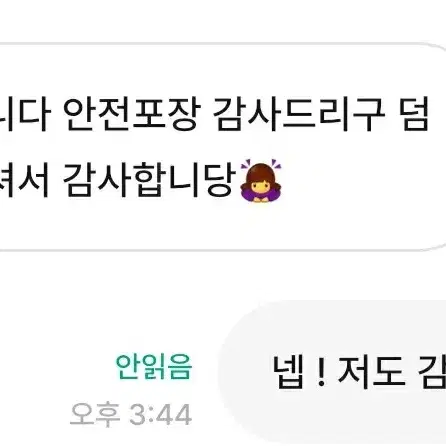Click purple sparkle marks above emoji head

[261, 163]
